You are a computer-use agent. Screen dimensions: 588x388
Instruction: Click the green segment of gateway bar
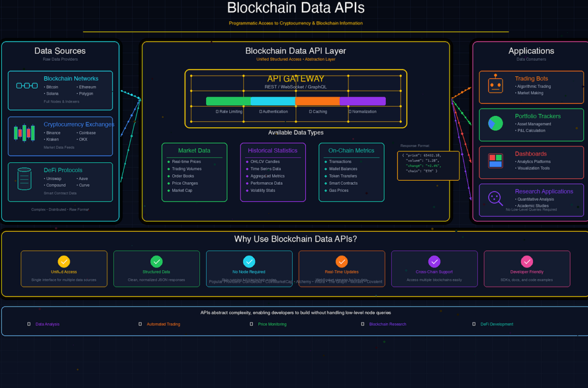coord(229,101)
